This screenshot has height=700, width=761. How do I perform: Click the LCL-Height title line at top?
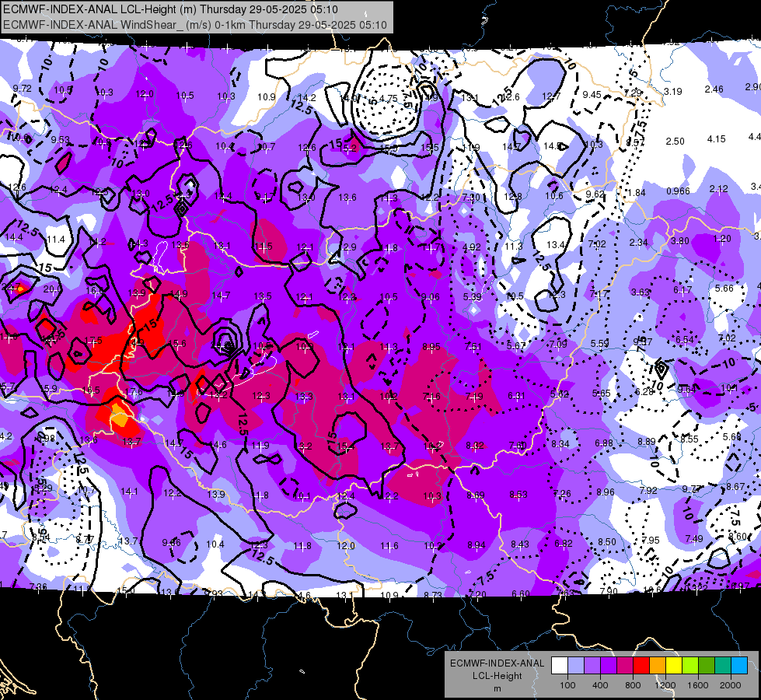pos(170,9)
